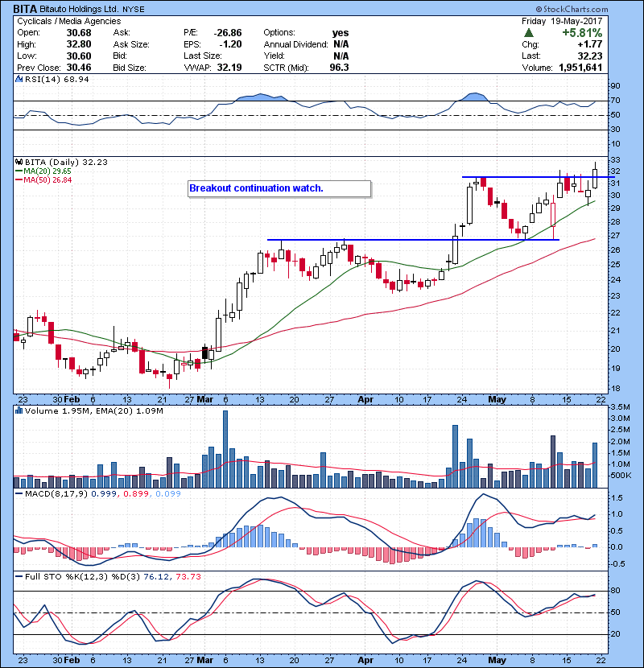
Task: Click the 'RSI(14) 68.94' label text
Action: (x=56, y=79)
